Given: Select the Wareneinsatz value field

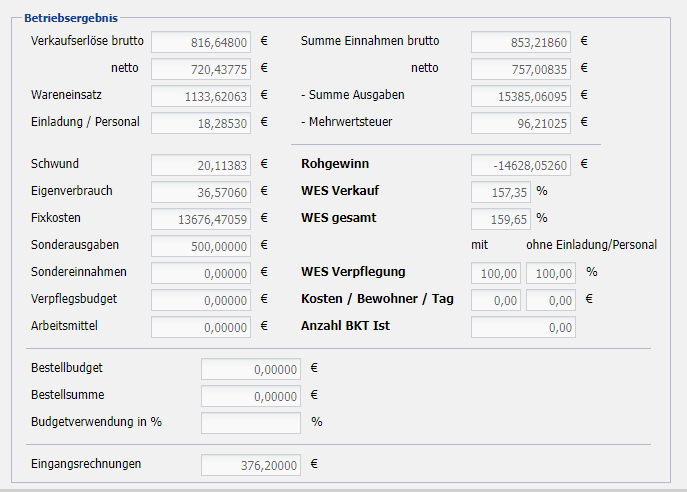Looking at the screenshot, I should [x=200, y=96].
